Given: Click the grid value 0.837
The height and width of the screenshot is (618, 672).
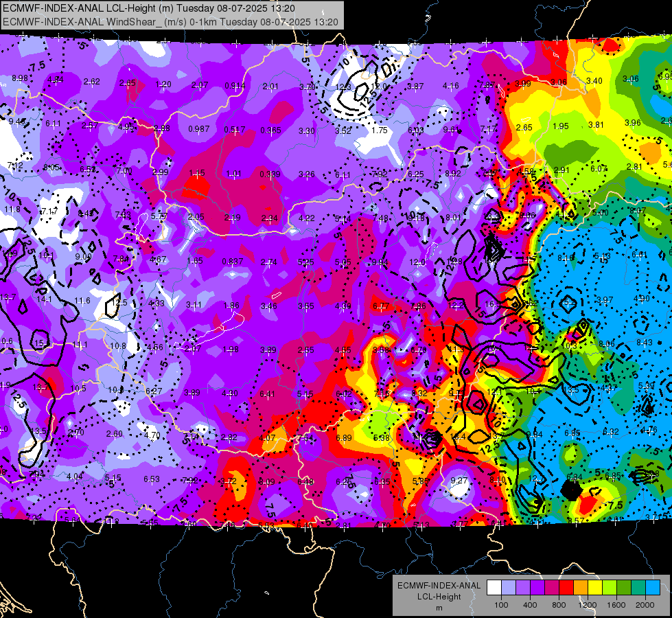Looking at the screenshot, I should click(232, 261).
